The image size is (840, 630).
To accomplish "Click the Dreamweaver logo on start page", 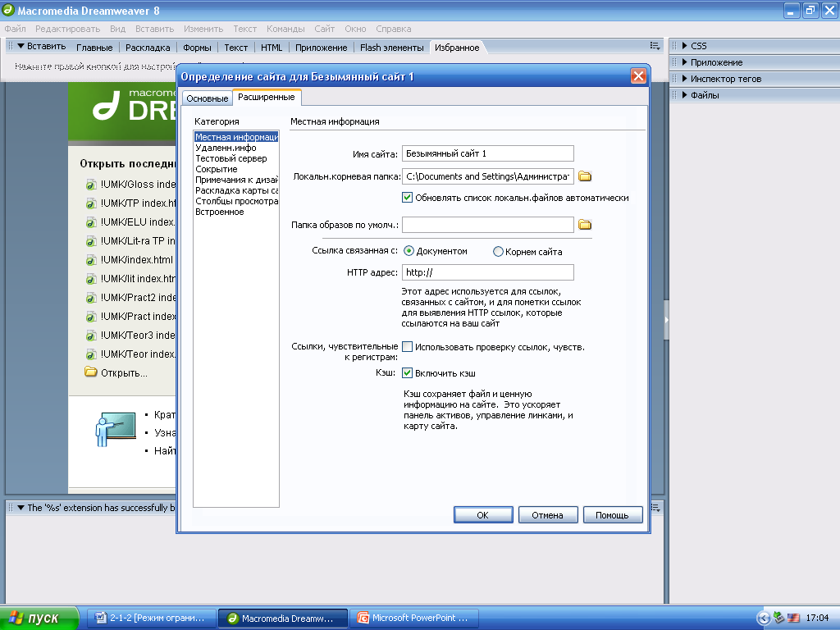I will (106, 105).
